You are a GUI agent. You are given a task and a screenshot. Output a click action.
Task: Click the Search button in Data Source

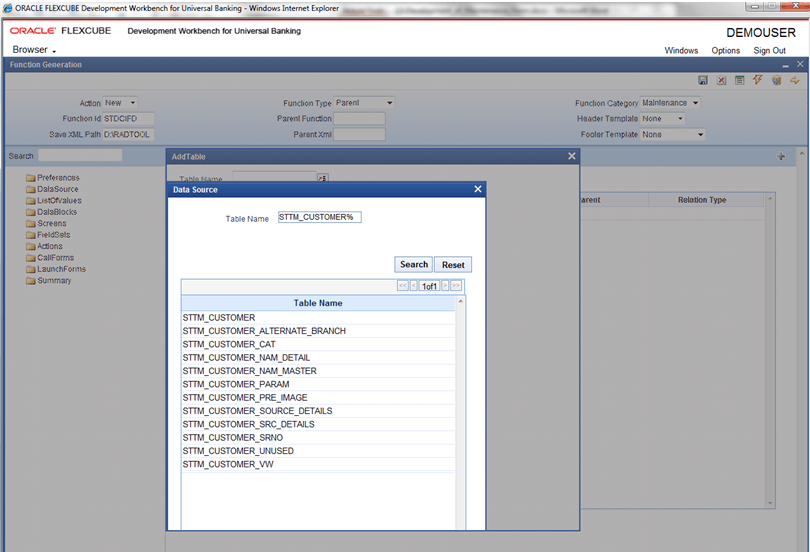pos(413,264)
